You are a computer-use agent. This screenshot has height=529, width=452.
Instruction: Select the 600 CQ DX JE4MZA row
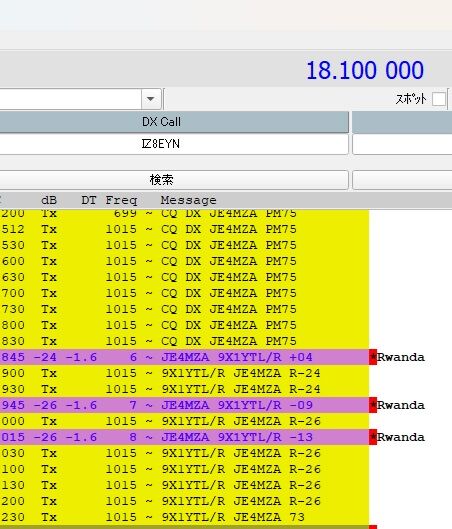185,261
